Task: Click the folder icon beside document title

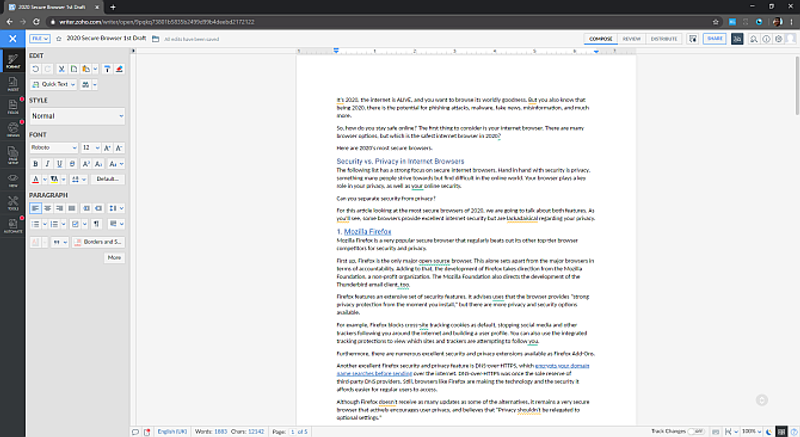Action: click(x=156, y=39)
